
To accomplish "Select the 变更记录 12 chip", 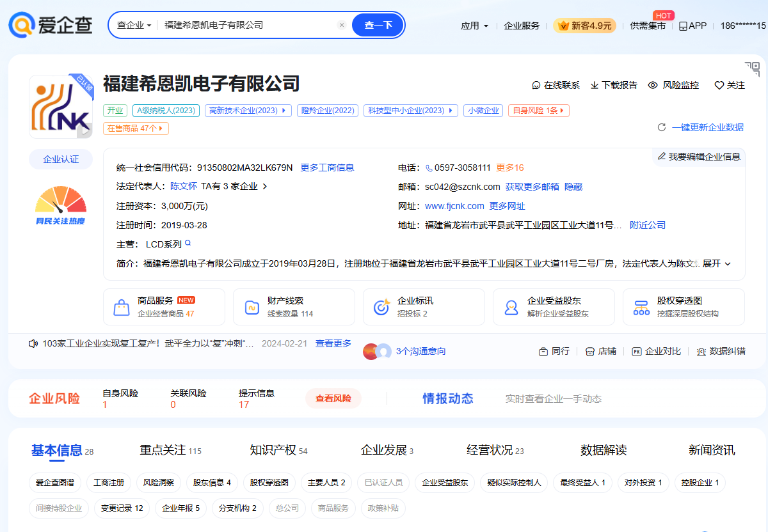I will pos(122,508).
